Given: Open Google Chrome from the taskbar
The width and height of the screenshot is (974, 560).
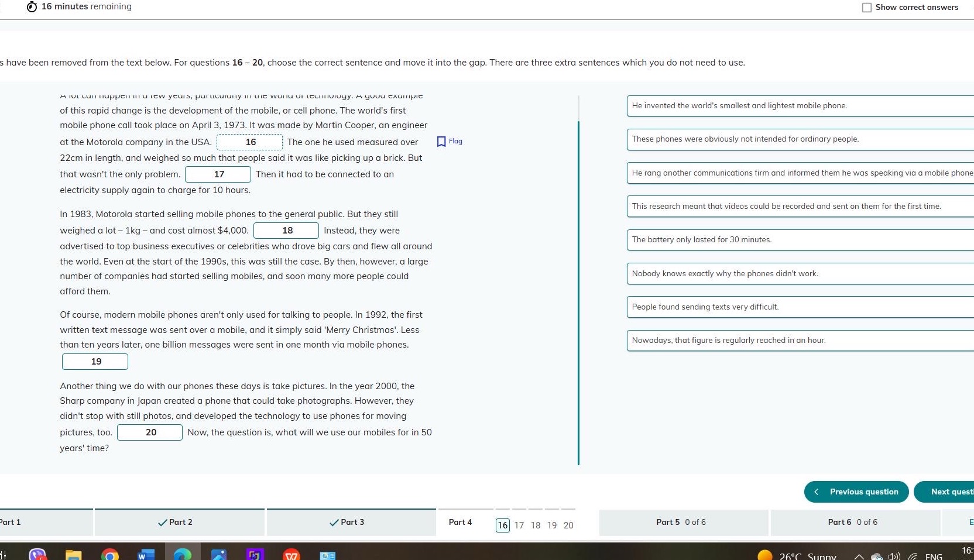Looking at the screenshot, I should [110, 555].
